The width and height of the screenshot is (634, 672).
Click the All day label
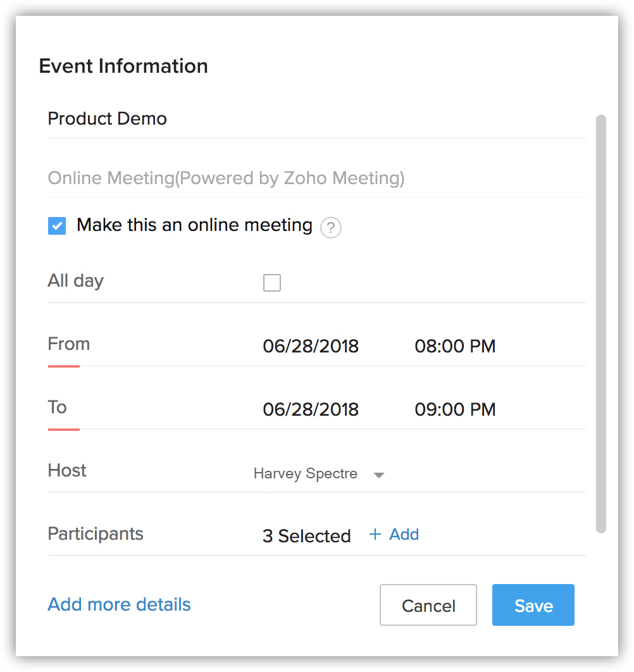75,282
